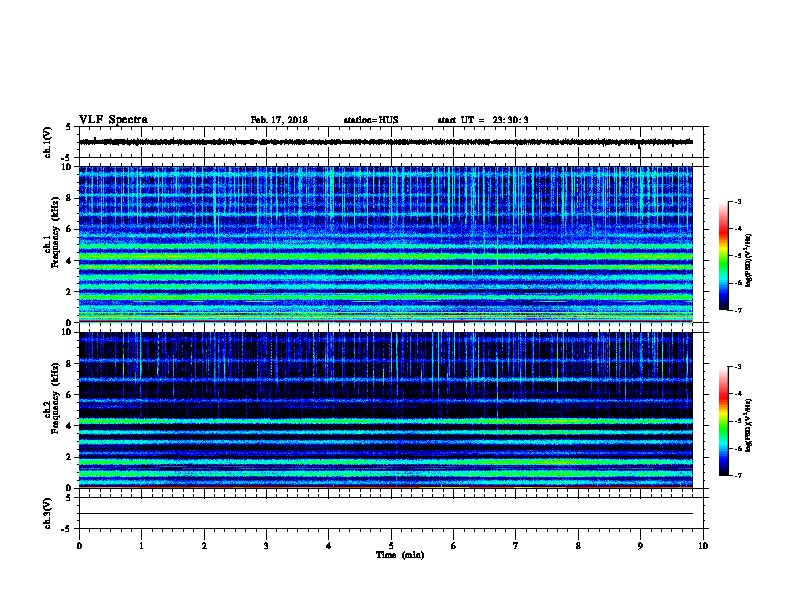Select the date text "Feb. 17, 2018"
Screen dimensions: 792x612
pyautogui.click(x=279, y=120)
